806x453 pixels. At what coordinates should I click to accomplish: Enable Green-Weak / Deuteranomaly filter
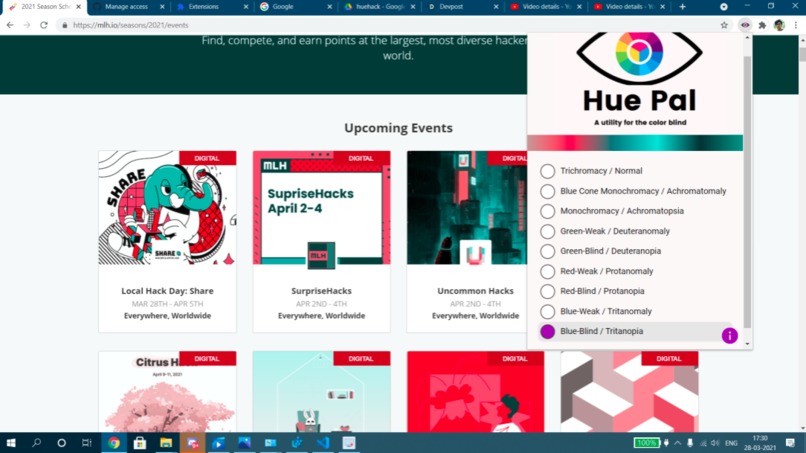click(547, 231)
